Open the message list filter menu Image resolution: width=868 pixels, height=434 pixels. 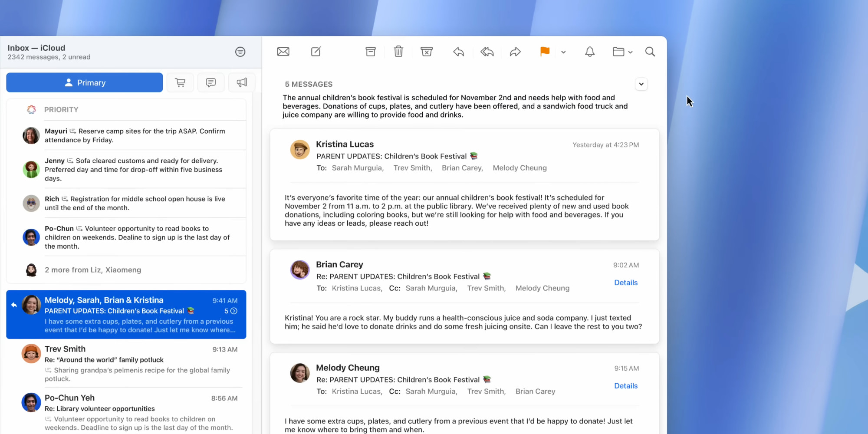point(240,52)
